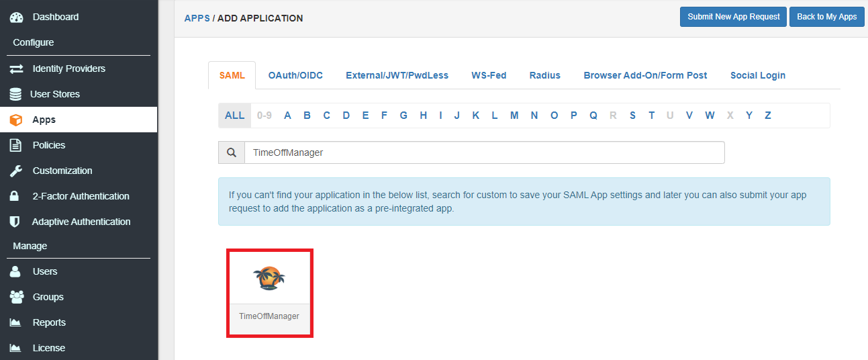This screenshot has width=868, height=360.
Task: Filter apps by letter Y
Action: [749, 116]
